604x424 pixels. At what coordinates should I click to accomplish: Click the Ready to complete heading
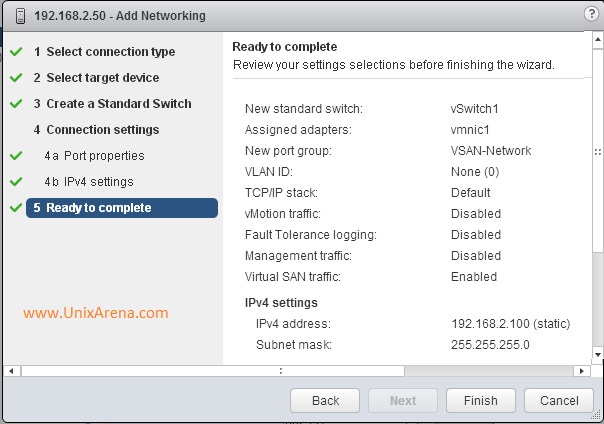coord(285,47)
